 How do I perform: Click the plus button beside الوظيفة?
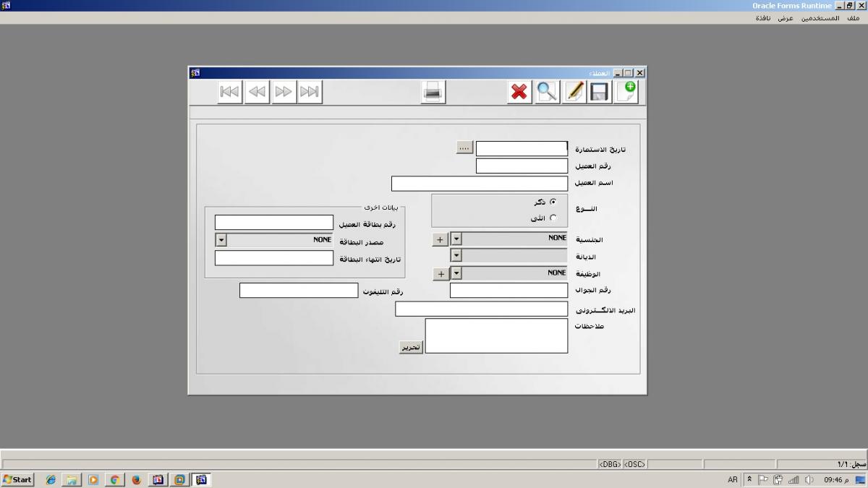[441, 274]
